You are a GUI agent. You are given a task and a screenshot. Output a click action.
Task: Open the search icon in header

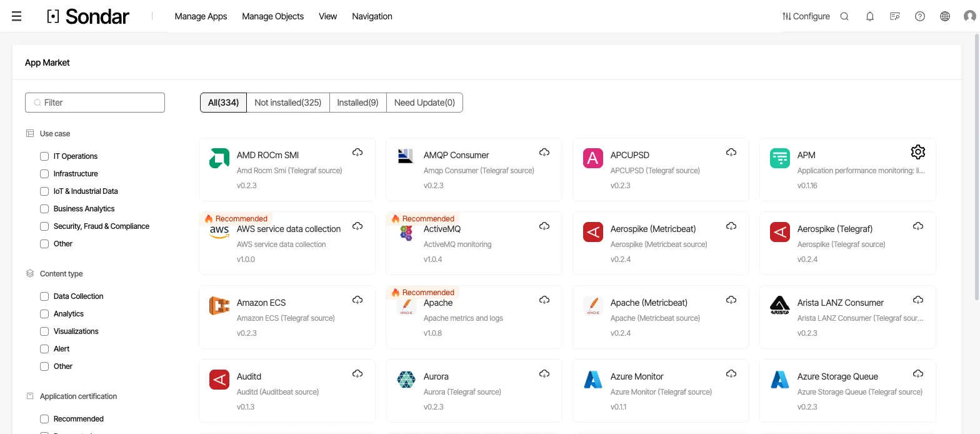click(x=844, y=16)
